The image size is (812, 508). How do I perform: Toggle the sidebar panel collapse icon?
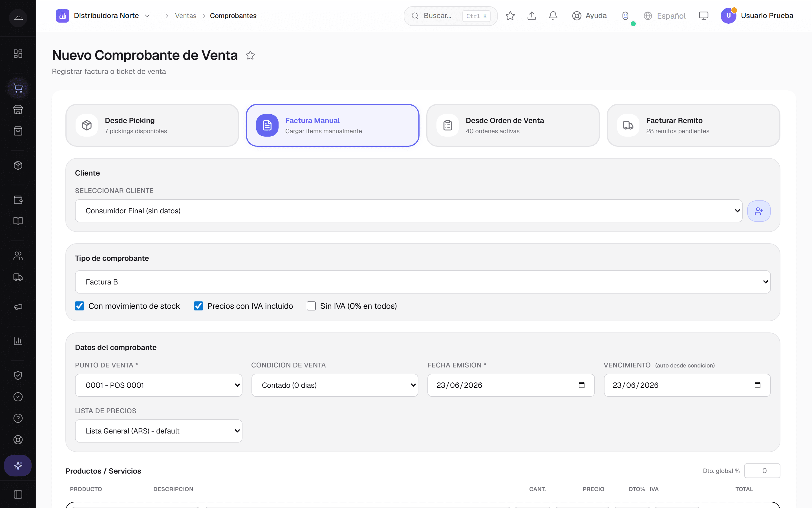18,494
